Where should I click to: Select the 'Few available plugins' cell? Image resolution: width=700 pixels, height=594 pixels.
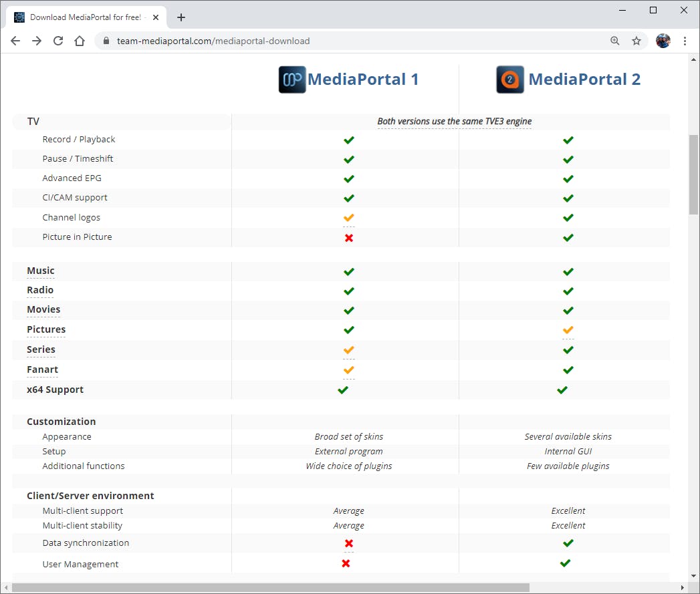tap(568, 466)
